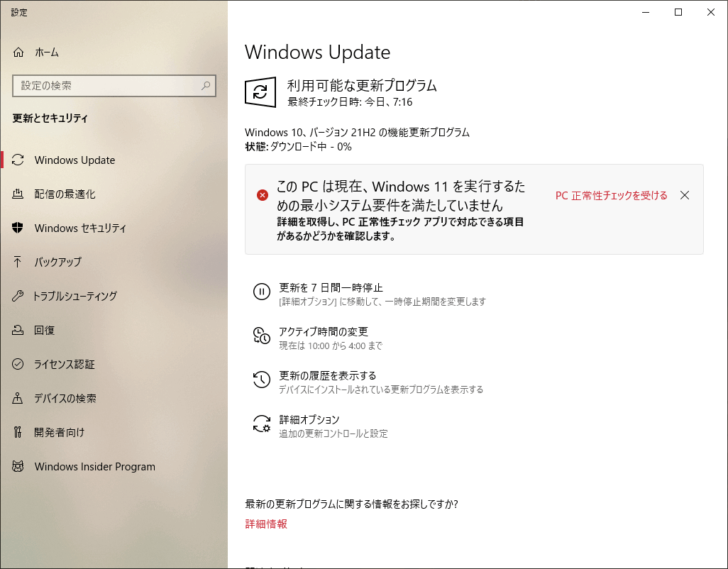Click the 配信の最適化 sidebar icon
The height and width of the screenshot is (569, 728).
[x=18, y=194]
